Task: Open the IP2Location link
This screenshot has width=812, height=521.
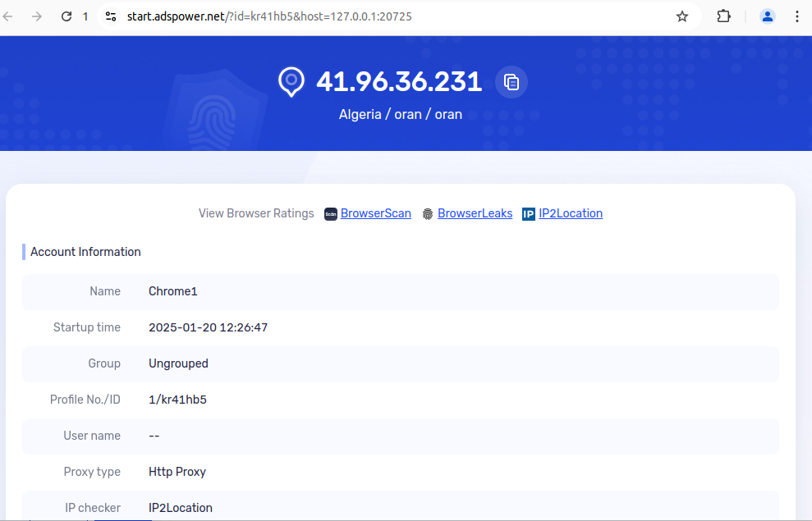Action: 570,213
